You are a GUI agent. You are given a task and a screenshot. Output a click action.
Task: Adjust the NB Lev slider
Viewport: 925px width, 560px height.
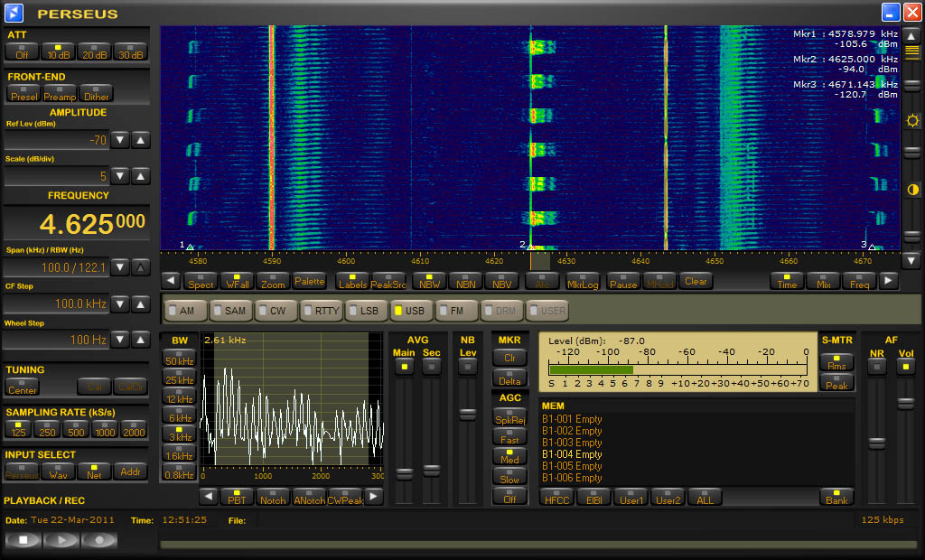468,415
